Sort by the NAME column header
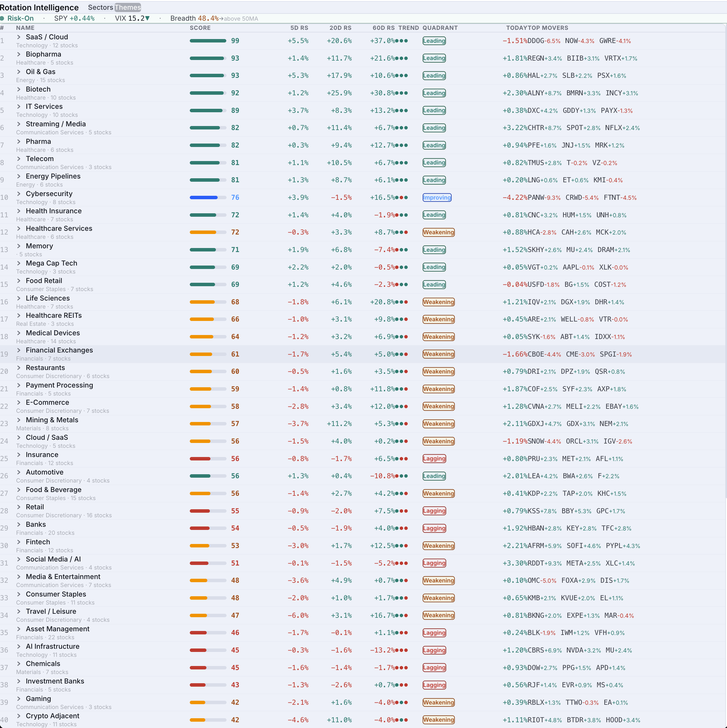Screen dimensions: 727x728 [25, 28]
